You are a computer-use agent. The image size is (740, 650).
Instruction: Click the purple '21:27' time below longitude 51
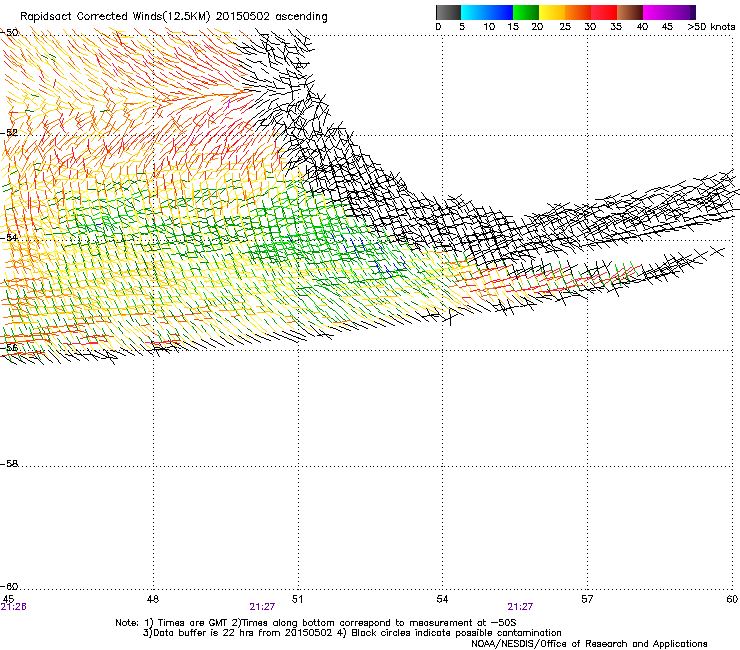tap(262, 607)
